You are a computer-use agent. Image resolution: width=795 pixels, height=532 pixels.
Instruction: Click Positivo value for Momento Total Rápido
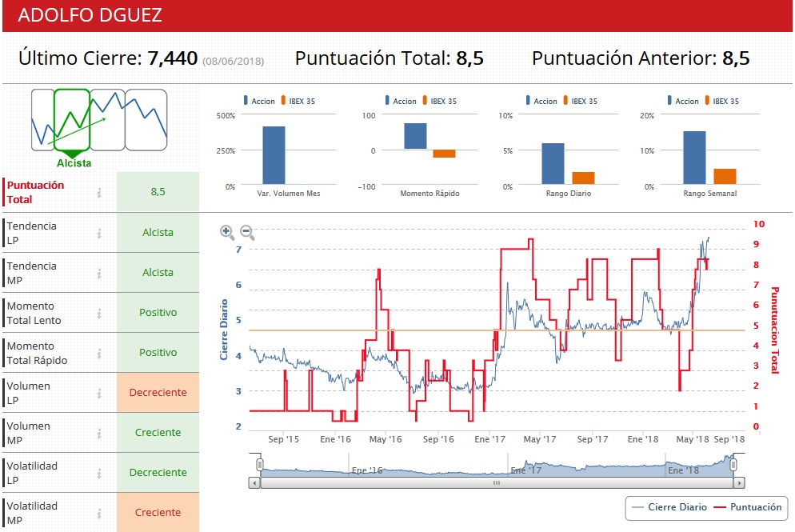pos(158,353)
